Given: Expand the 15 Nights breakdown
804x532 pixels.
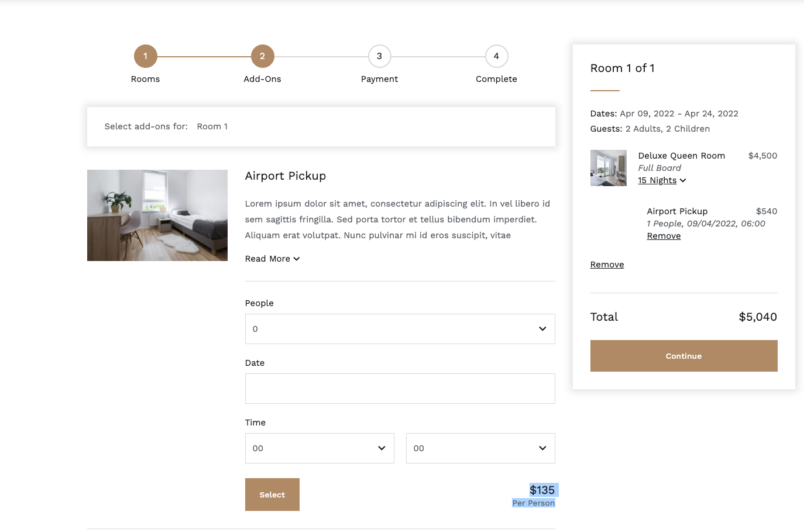Looking at the screenshot, I should [662, 180].
